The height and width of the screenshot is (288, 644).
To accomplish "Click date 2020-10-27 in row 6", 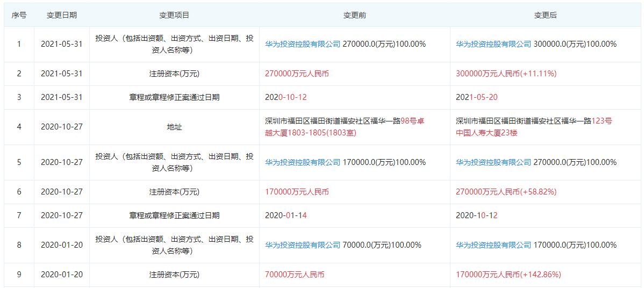I will pyautogui.click(x=62, y=192).
